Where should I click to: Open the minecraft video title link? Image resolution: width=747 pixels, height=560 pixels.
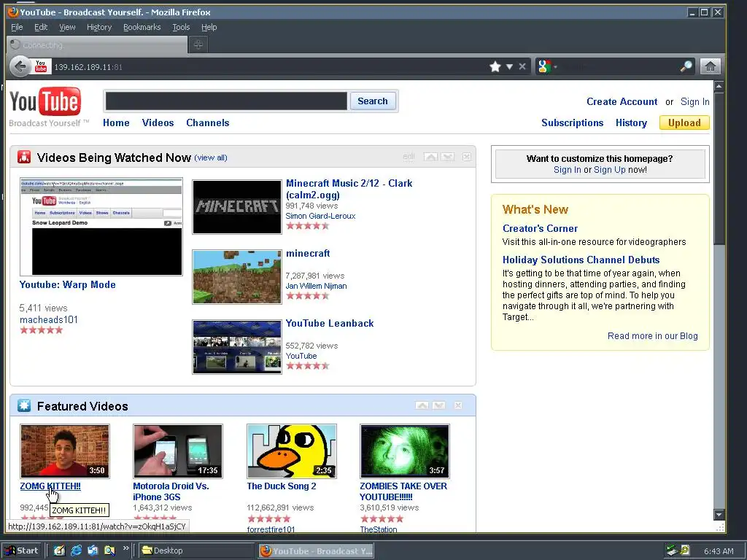click(x=308, y=253)
